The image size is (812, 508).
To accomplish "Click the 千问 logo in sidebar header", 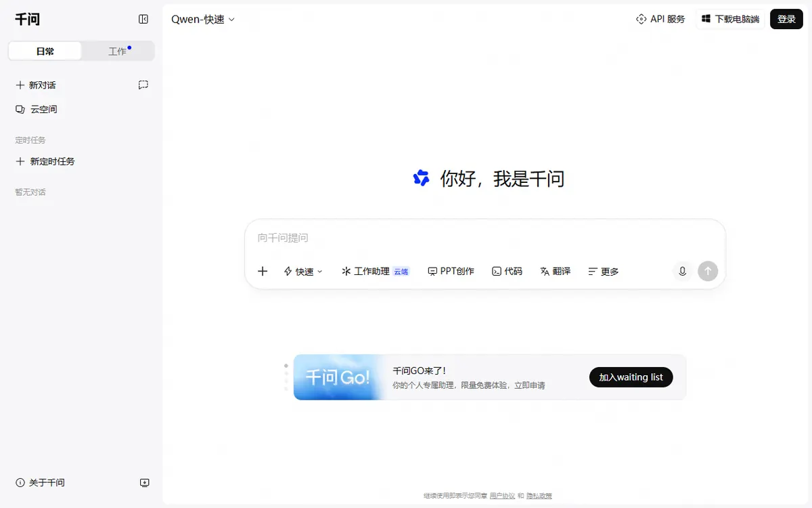I will pos(28,19).
